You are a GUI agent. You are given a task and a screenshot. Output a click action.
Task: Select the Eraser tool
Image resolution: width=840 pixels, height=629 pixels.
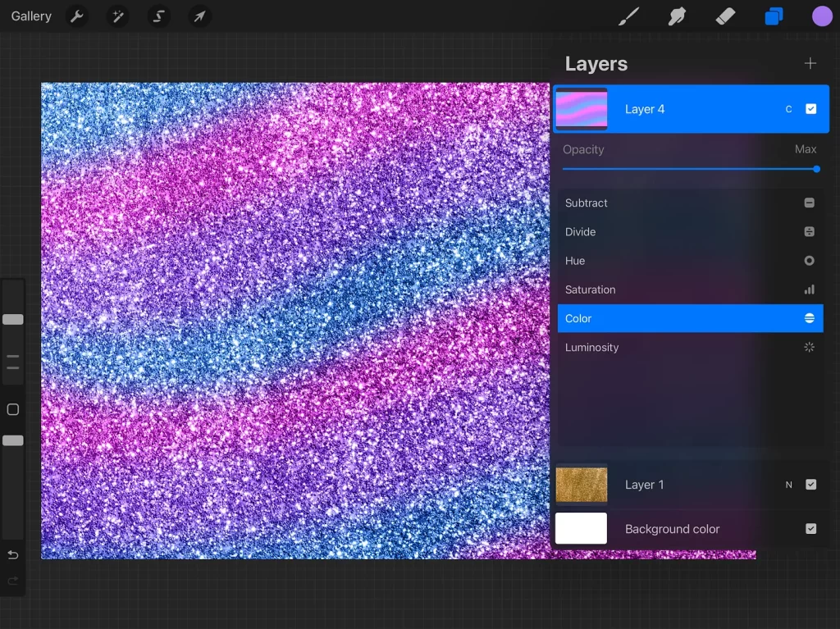point(725,16)
